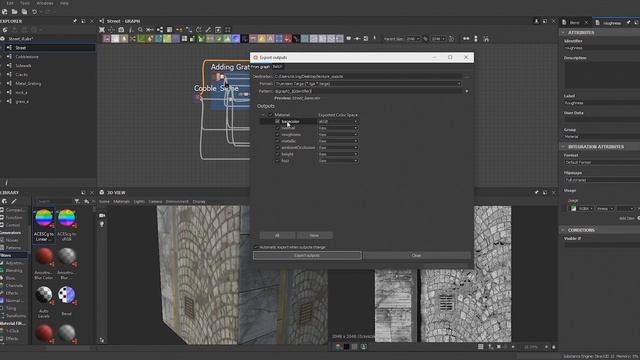Screen dimensions: 640x360
Task: Click the info icon in graph toolbar
Action: [x=131, y=30]
